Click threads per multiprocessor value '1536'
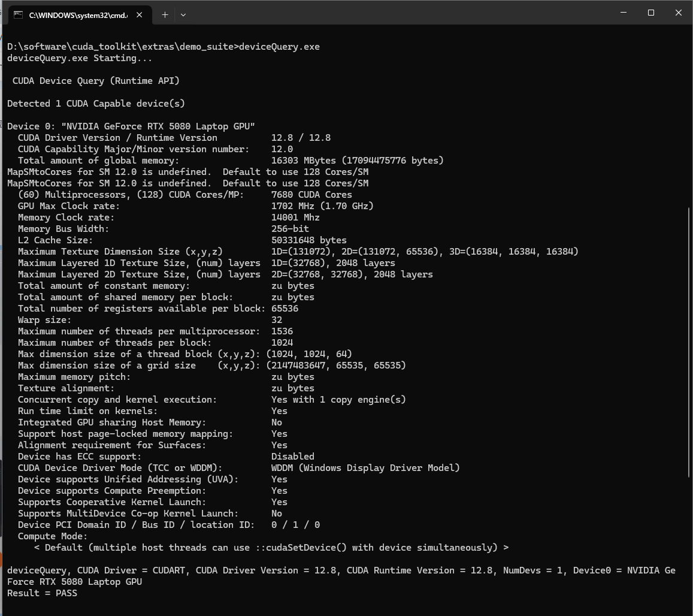This screenshot has height=616, width=693. click(282, 331)
